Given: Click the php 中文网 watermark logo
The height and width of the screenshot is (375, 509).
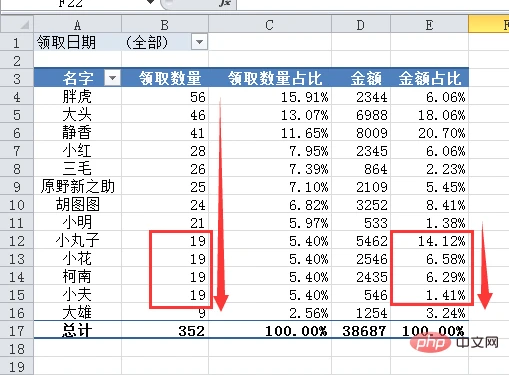Looking at the screenshot, I should 455,343.
